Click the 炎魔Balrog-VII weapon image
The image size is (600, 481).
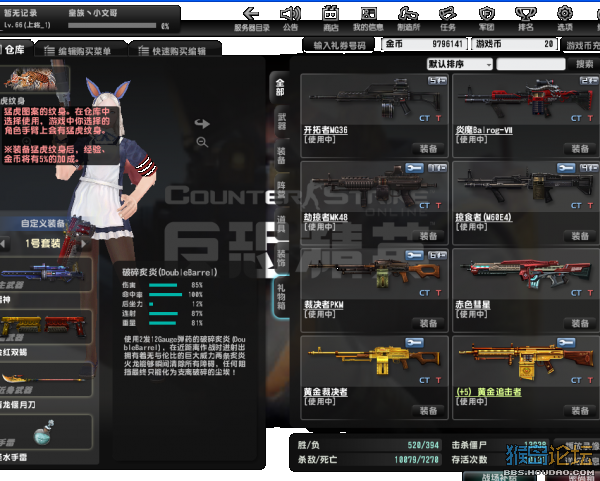click(x=526, y=98)
